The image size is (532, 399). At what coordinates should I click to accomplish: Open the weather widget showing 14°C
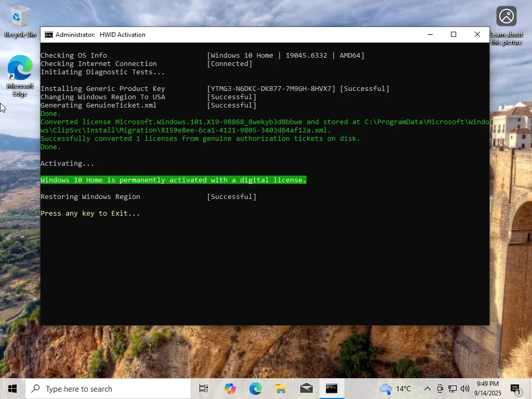395,389
